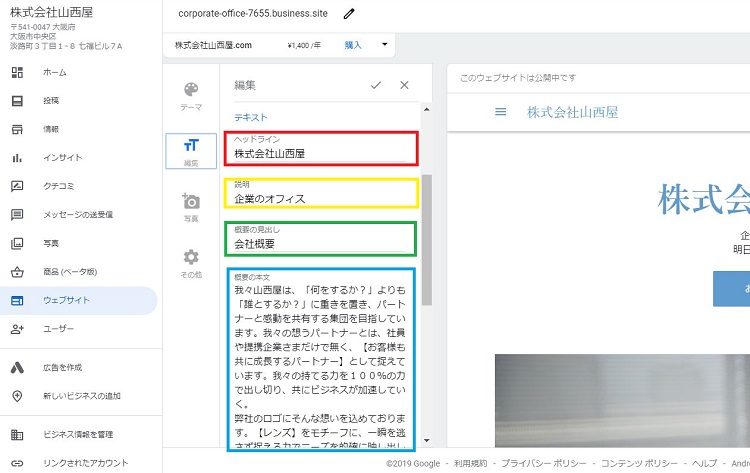Click 株式会社山西屋 title in preview header
750x473 pixels.
572,112
